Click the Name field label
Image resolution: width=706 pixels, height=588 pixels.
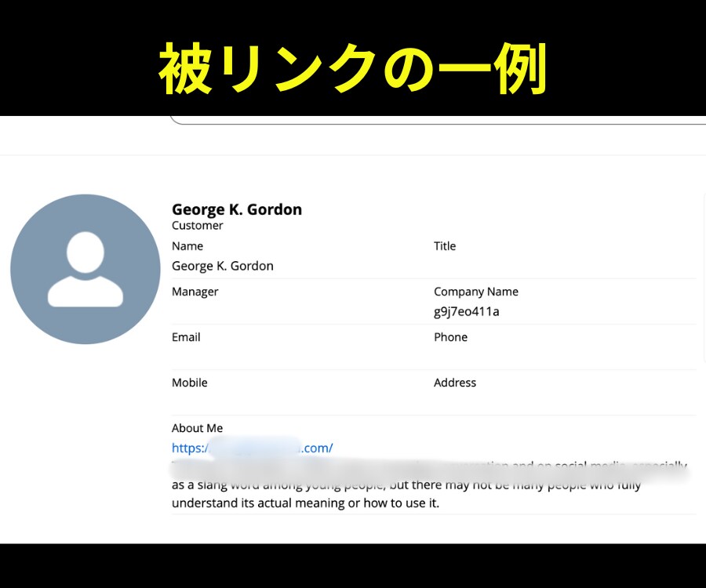click(x=187, y=246)
